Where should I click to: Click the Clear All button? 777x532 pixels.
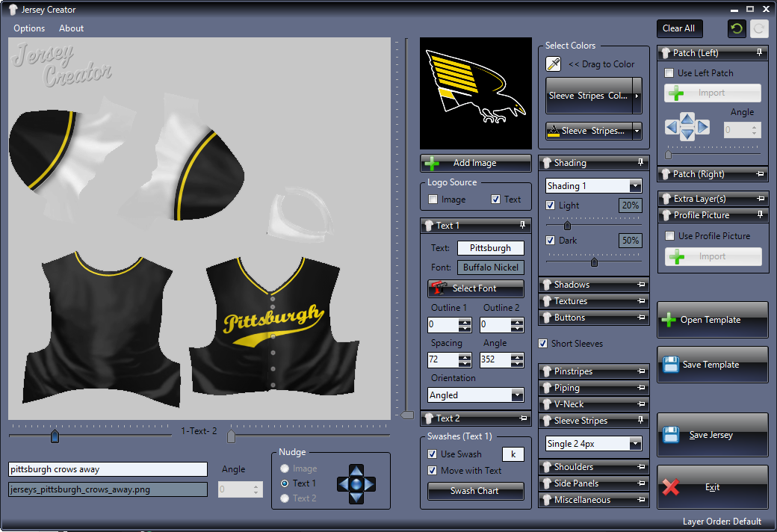pyautogui.click(x=679, y=28)
